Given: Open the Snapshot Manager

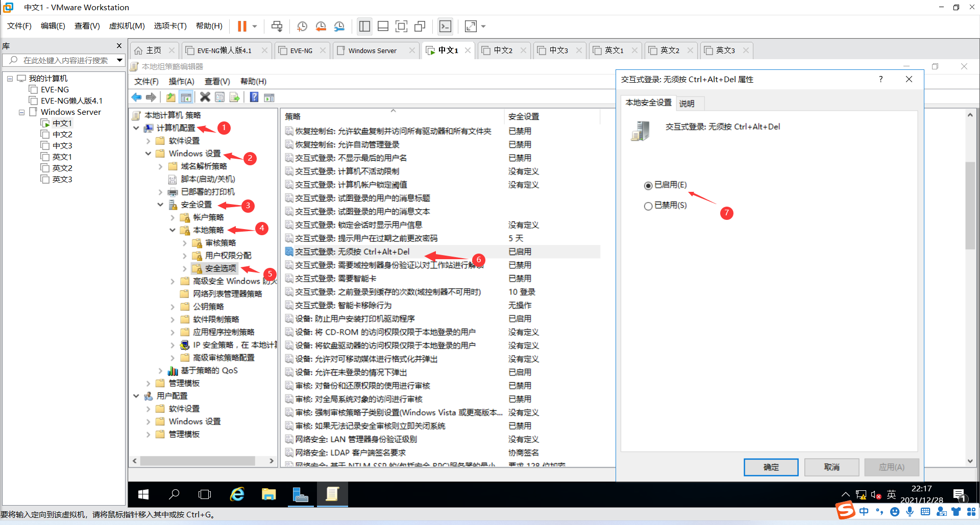Looking at the screenshot, I should 339,26.
